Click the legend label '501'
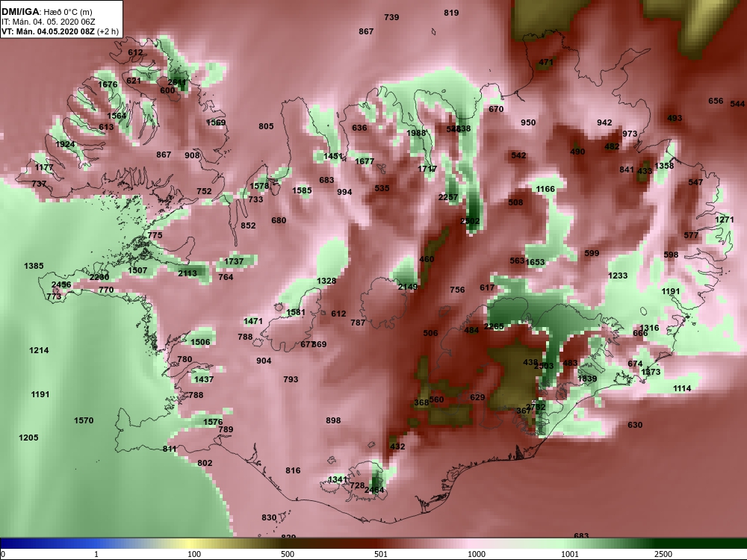This screenshot has height=560, width=747. 381,554
